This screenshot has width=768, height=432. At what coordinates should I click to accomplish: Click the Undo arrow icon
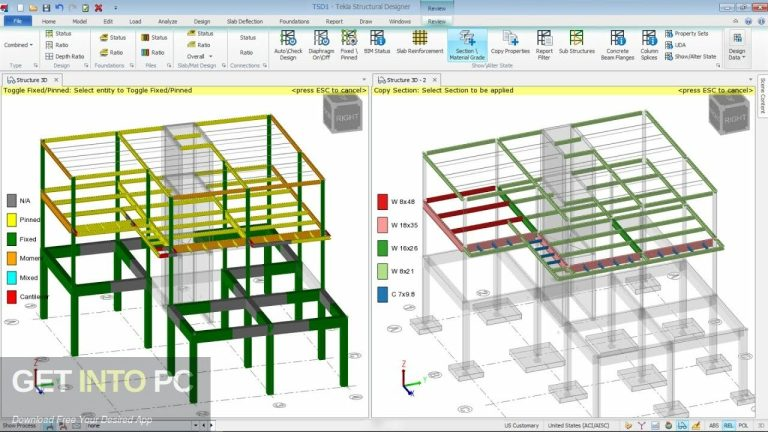59,8
